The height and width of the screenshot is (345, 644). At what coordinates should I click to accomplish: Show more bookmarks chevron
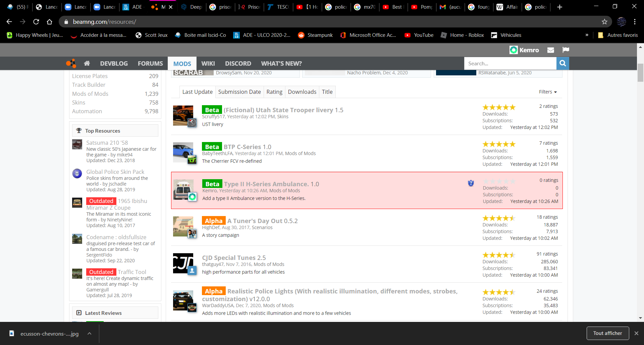pos(587,35)
